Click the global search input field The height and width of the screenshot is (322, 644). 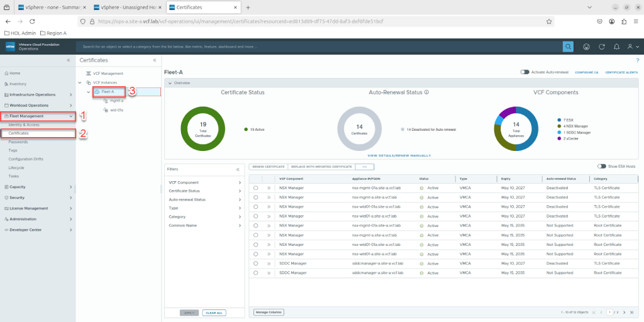314,47
